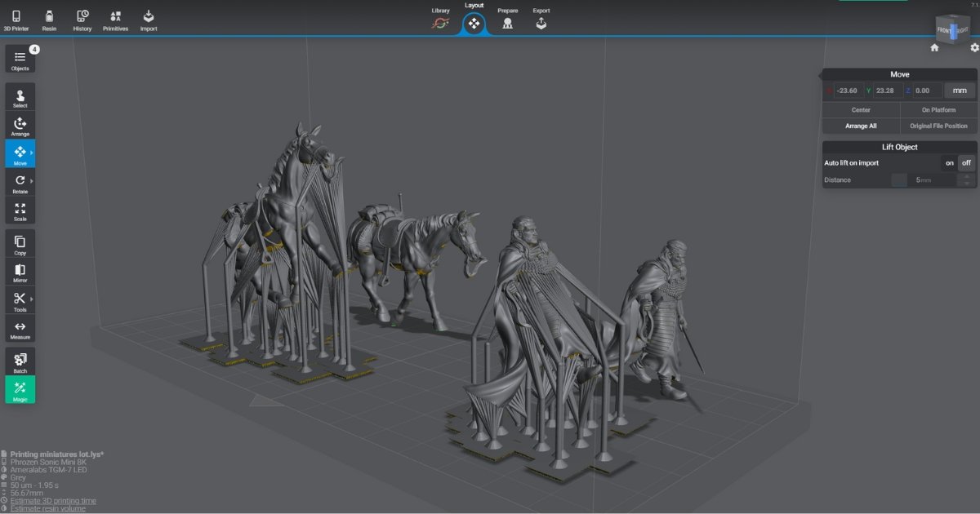Select the Mirror tool

[x=20, y=270]
